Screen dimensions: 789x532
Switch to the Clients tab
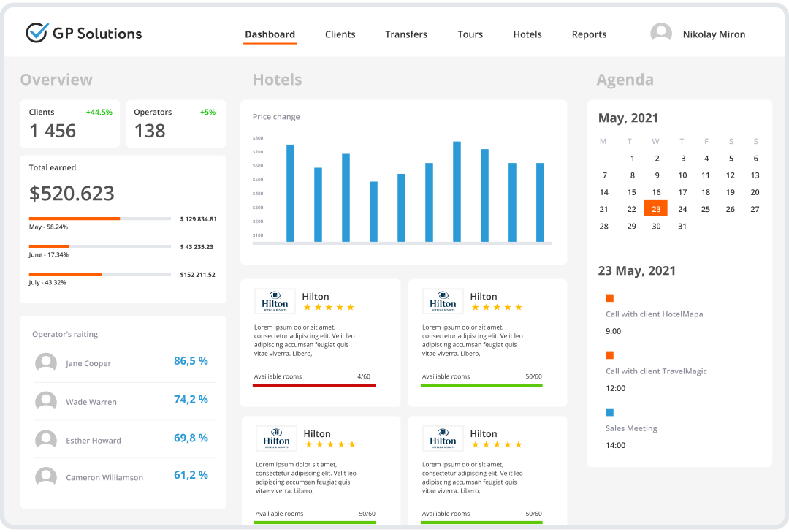tap(340, 34)
